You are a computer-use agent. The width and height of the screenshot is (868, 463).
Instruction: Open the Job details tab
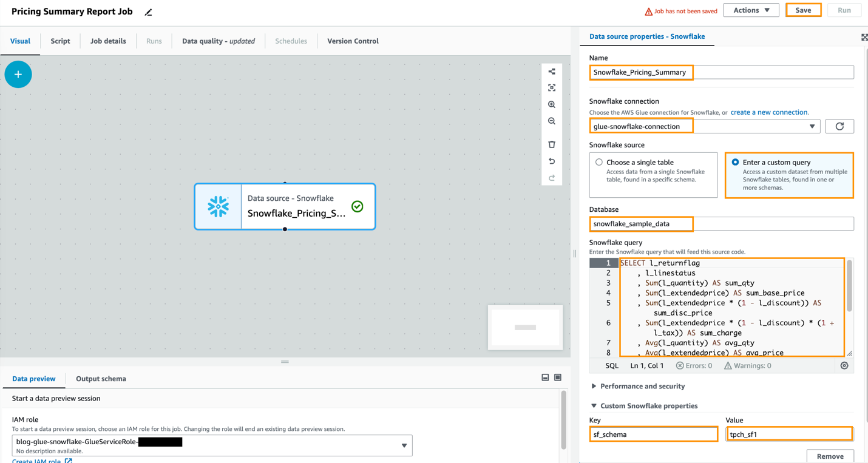(x=108, y=41)
